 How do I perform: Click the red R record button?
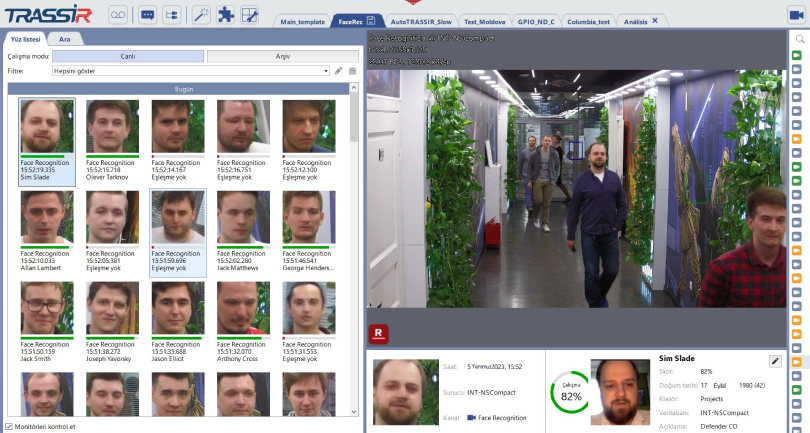[378, 333]
